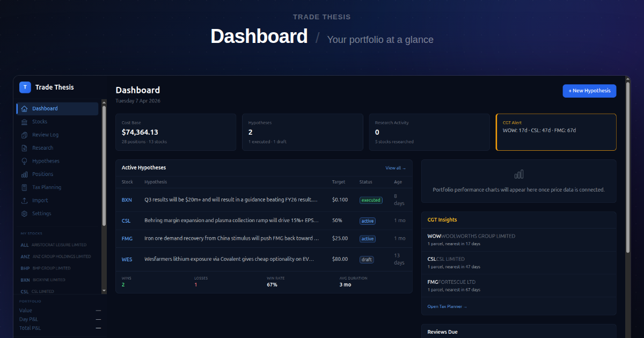This screenshot has height=338, width=644.
Task: Click the Hypotheses summary card
Action: pyautogui.click(x=303, y=132)
